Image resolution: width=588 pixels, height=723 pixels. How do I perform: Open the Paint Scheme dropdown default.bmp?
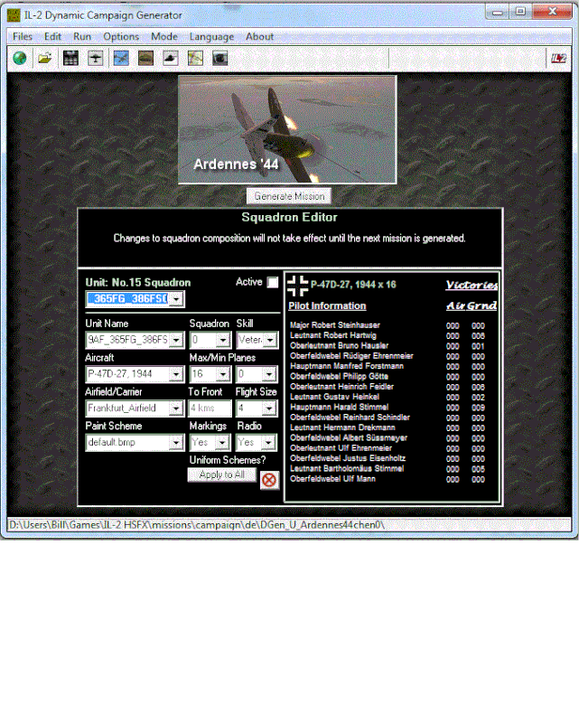point(176,443)
